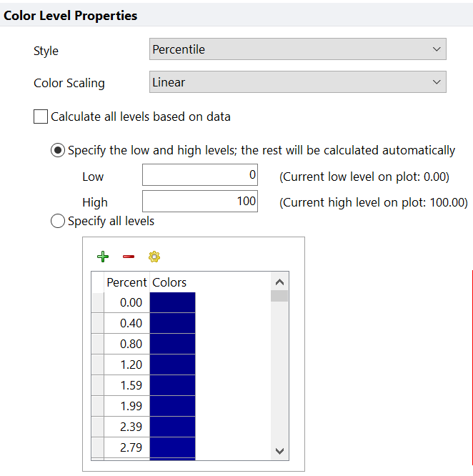Select the 2.39 percent cell
This screenshot has height=476, width=473.
[126, 427]
